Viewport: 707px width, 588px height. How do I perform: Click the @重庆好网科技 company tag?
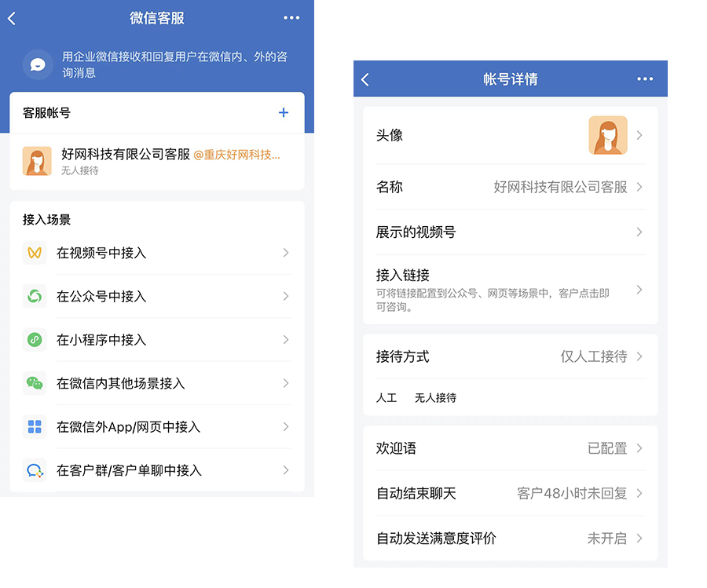click(236, 155)
